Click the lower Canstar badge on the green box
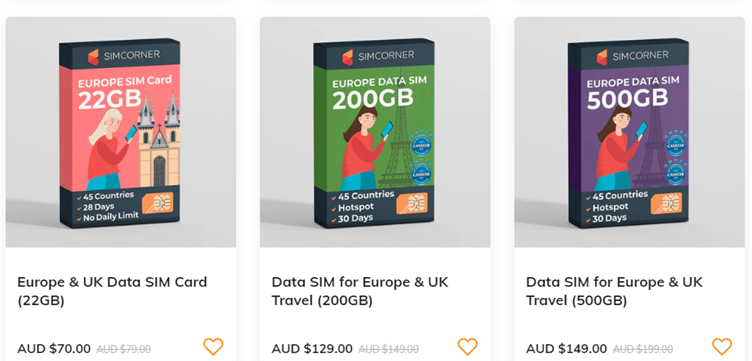Image resolution: width=752 pixels, height=361 pixels. pyautogui.click(x=421, y=174)
